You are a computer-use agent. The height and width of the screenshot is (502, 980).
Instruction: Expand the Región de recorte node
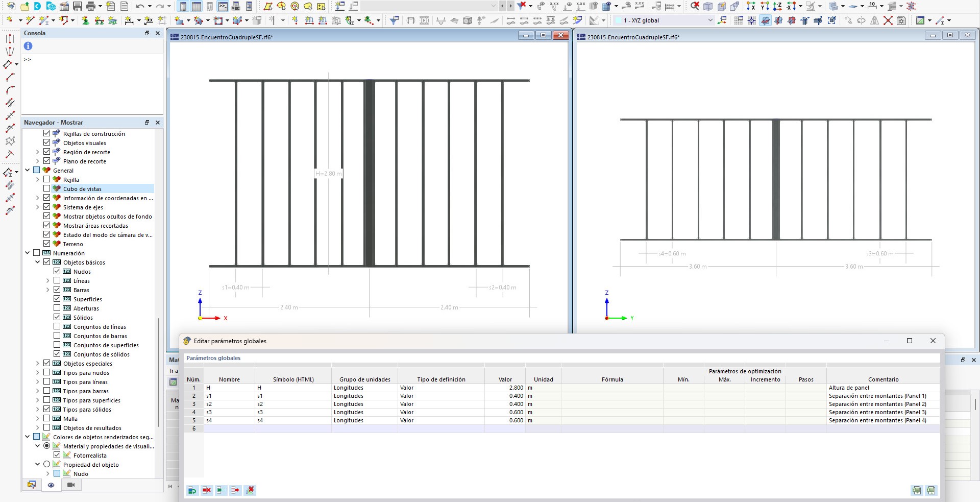click(38, 152)
